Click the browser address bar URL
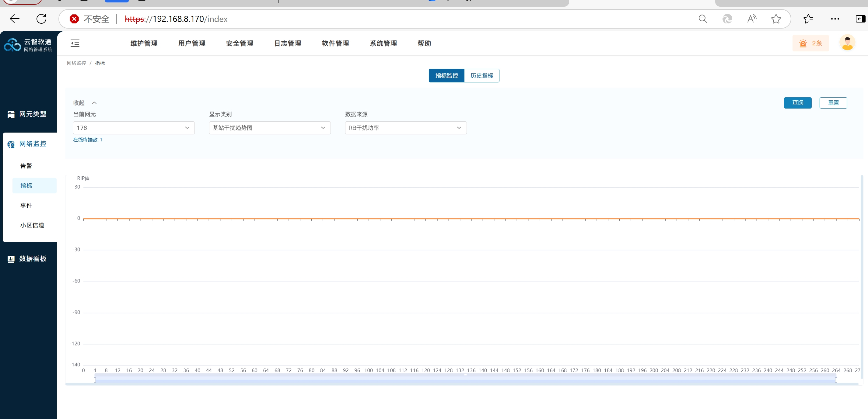 coord(176,19)
